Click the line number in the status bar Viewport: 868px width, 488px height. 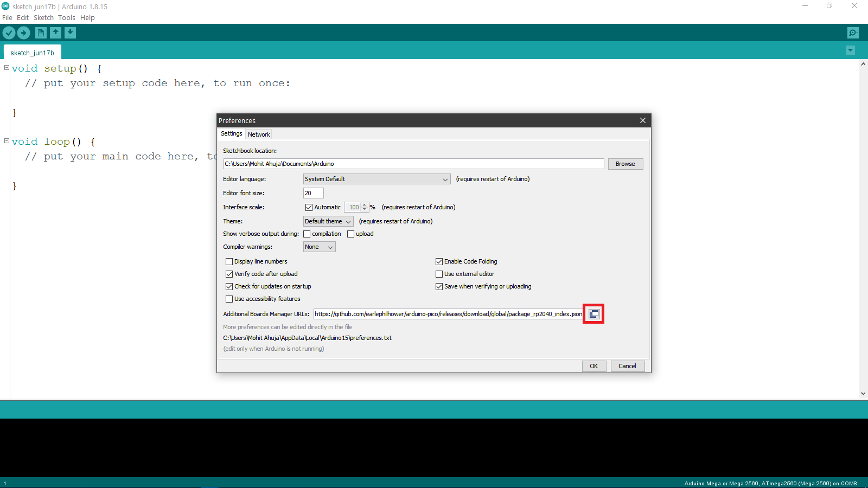(5, 483)
